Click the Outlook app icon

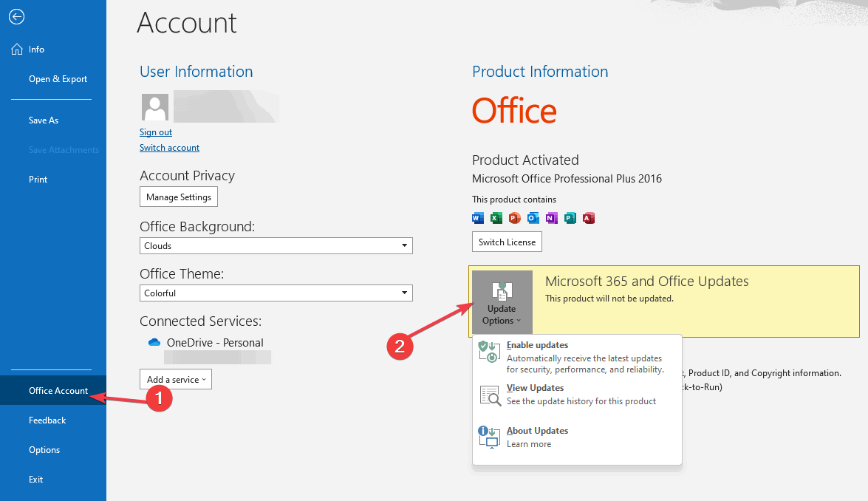point(533,218)
